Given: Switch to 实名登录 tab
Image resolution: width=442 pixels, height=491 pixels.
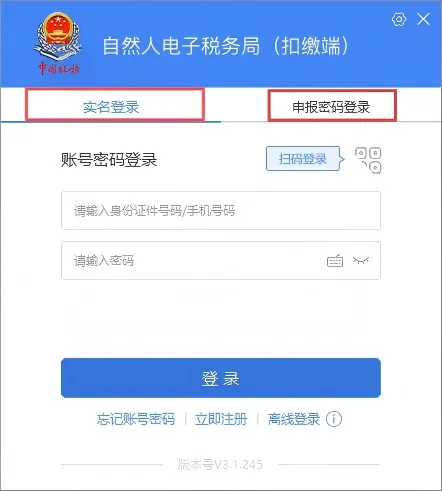Looking at the screenshot, I should pyautogui.click(x=111, y=107).
